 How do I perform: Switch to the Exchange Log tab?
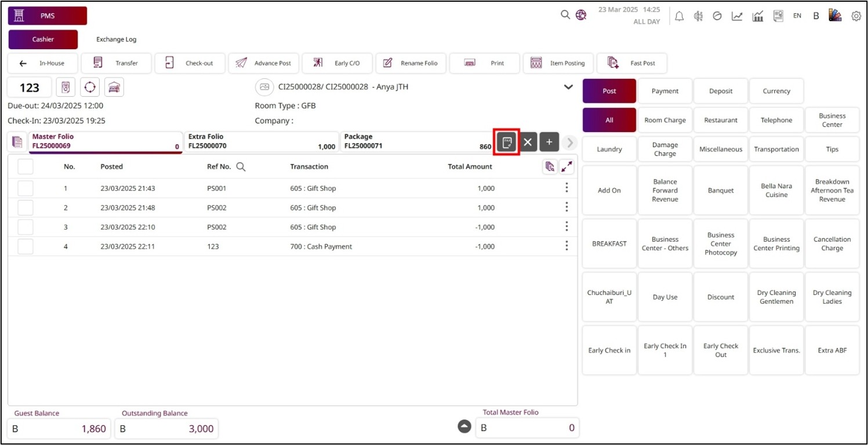point(117,39)
